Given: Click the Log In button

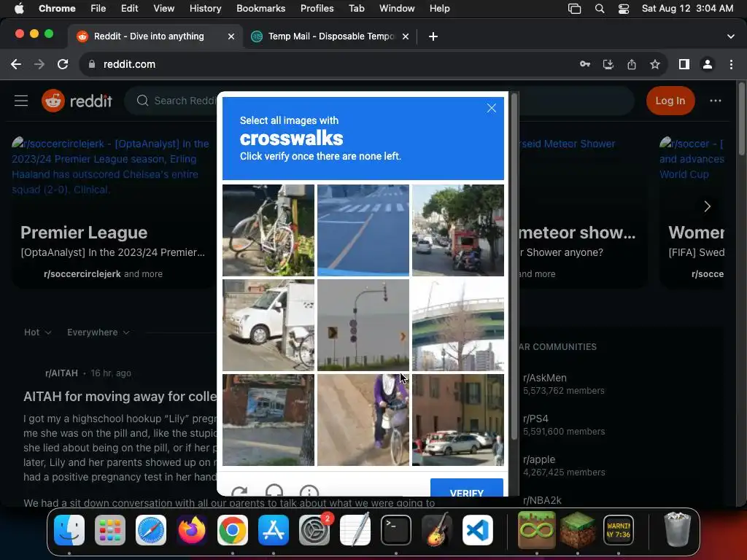Looking at the screenshot, I should pyautogui.click(x=670, y=101).
